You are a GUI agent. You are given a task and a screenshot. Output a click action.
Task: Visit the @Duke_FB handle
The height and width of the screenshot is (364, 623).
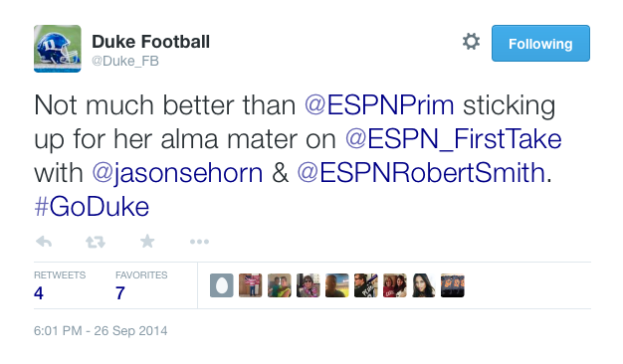click(125, 61)
